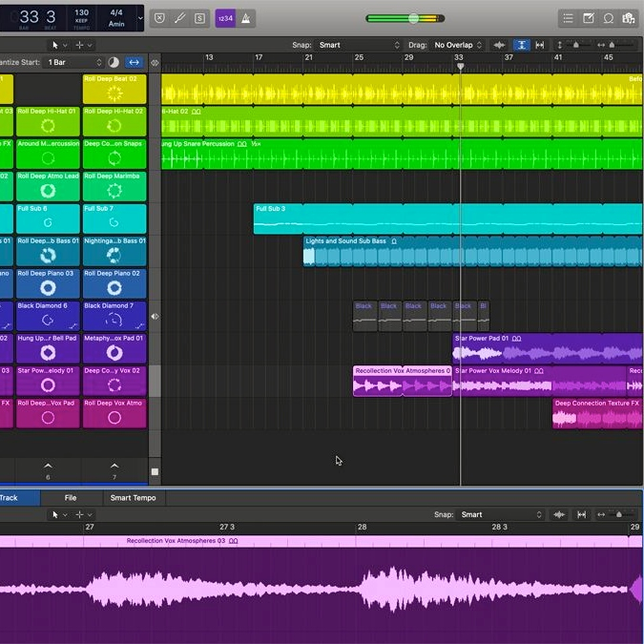This screenshot has width=644, height=644.
Task: Open the Loop Browser icon
Action: click(x=609, y=18)
